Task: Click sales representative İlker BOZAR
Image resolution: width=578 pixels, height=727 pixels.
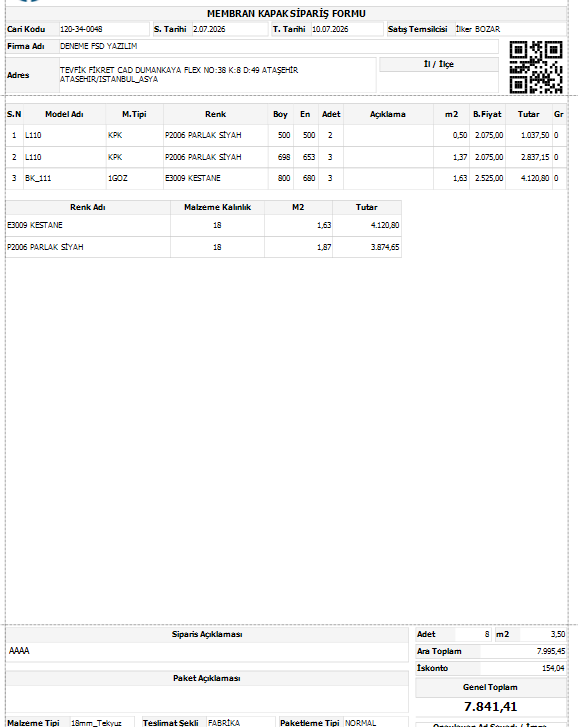Action: click(x=478, y=29)
